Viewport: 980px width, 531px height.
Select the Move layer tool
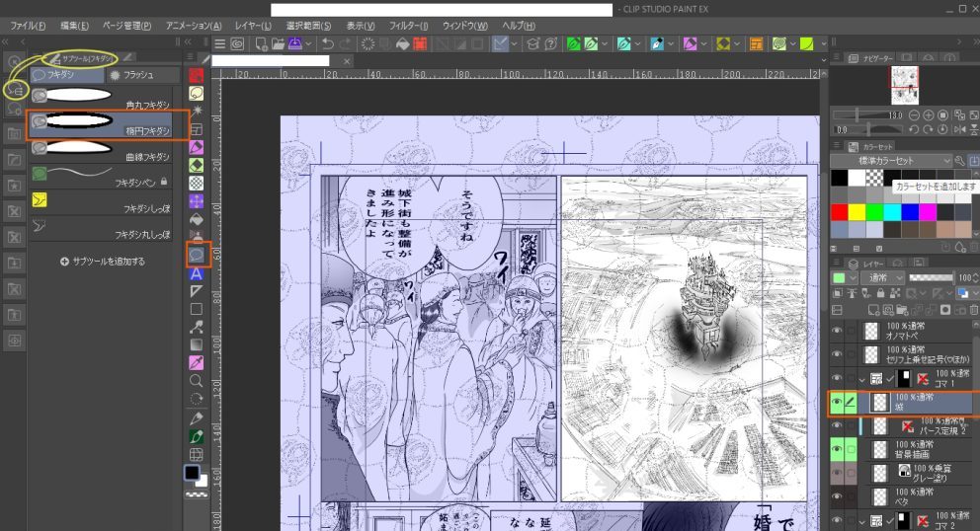pyautogui.click(x=197, y=201)
